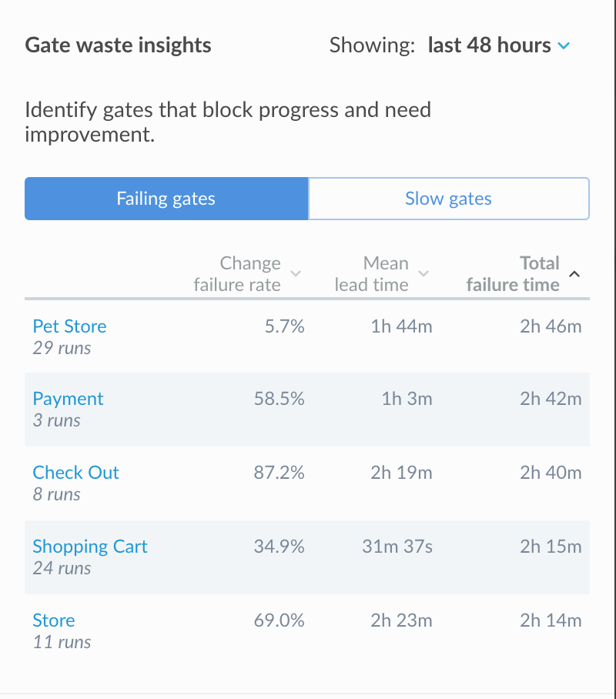Open the Pet Store gate link
616x699 pixels.
(x=69, y=326)
